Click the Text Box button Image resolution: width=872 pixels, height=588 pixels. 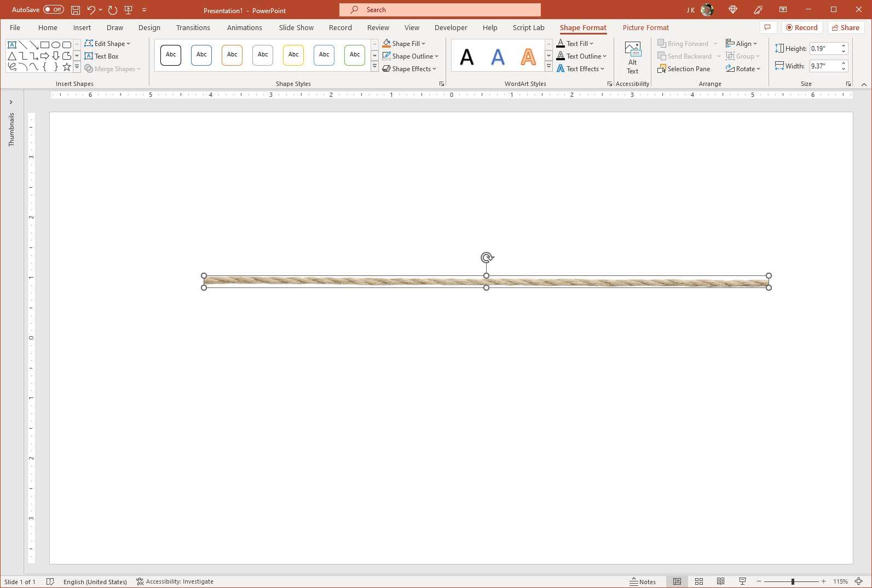102,56
